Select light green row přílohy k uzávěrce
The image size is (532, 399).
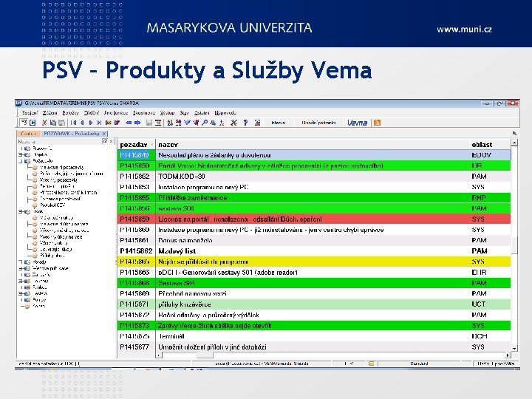314,304
